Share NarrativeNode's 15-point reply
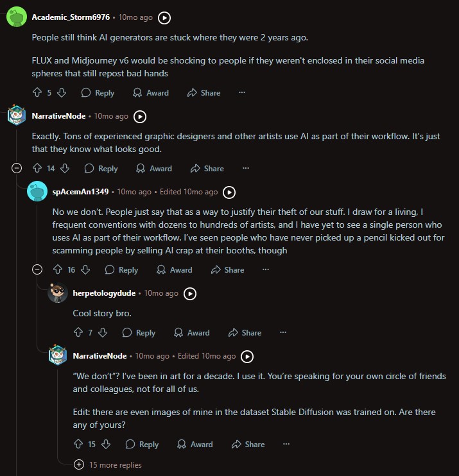Viewport: 459px width, 476px height. coord(248,444)
